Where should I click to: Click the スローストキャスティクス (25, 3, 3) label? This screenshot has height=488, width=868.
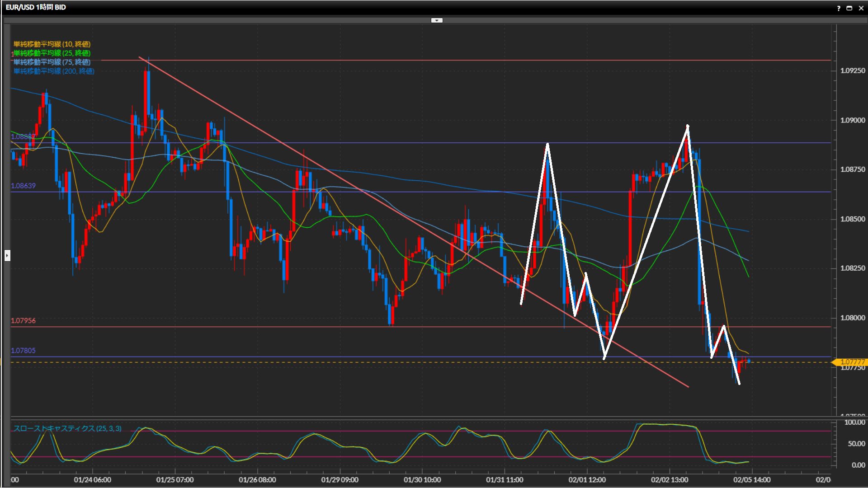(67, 428)
